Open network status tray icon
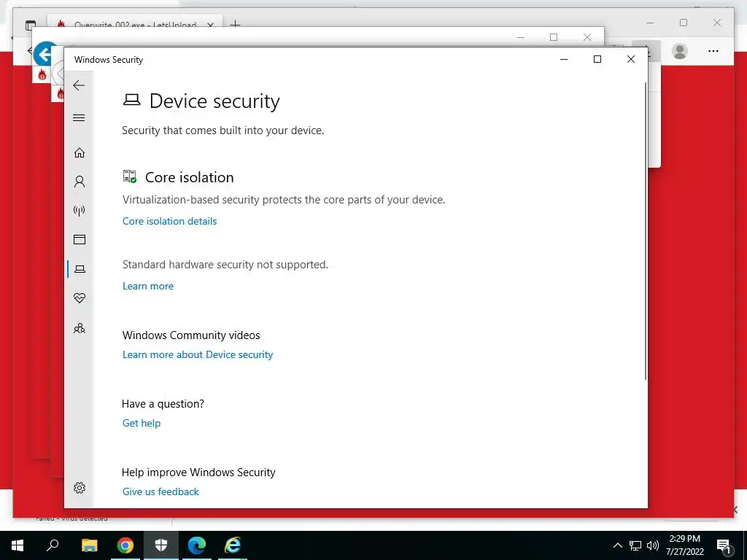This screenshot has width=747, height=560. pos(635,545)
